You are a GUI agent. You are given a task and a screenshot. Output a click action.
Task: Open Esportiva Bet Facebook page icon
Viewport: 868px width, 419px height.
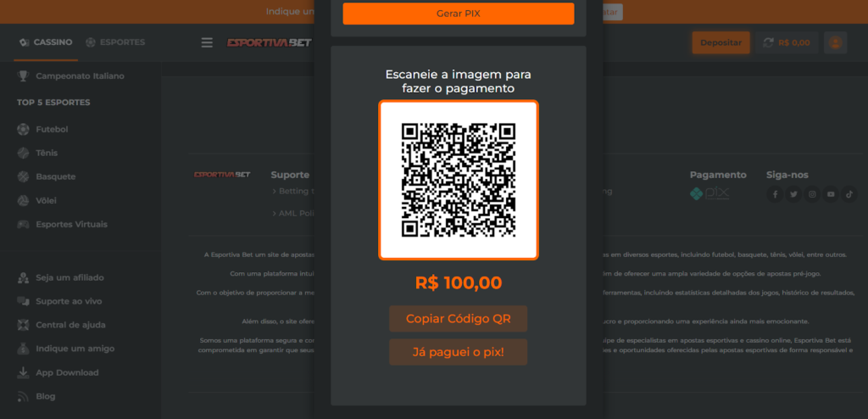tap(775, 194)
